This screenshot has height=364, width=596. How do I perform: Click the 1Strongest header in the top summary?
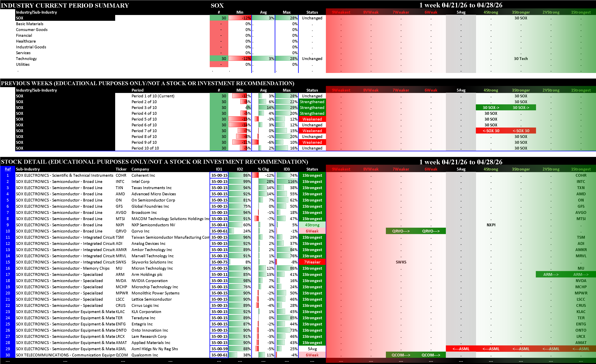(x=581, y=12)
